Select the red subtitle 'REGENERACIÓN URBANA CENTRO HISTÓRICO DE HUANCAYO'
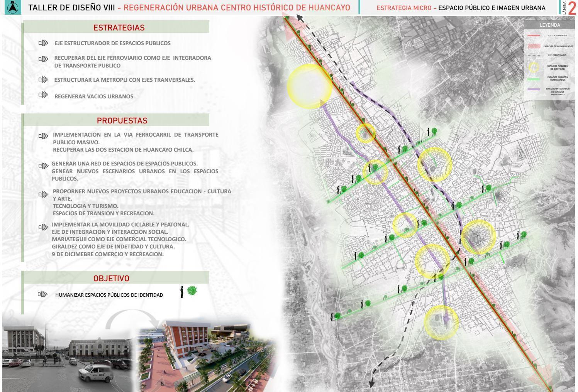Viewport: 578px width, 392px height. [237, 8]
